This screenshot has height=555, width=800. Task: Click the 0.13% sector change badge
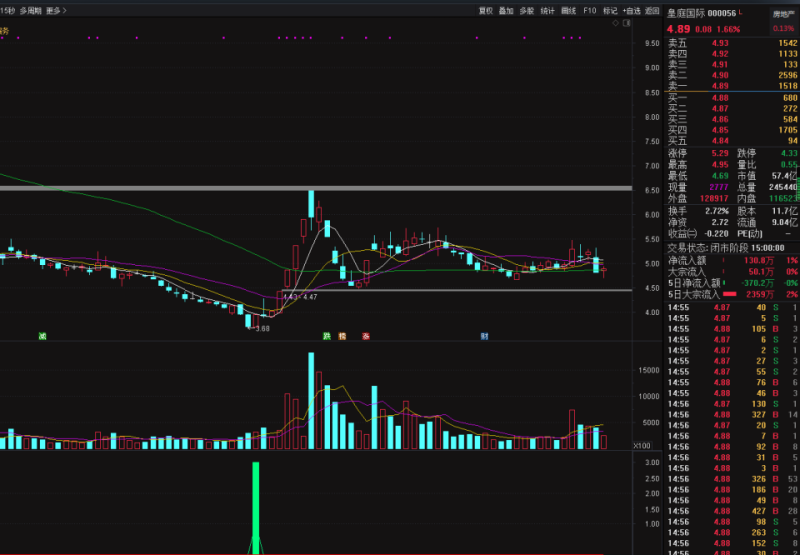point(783,29)
